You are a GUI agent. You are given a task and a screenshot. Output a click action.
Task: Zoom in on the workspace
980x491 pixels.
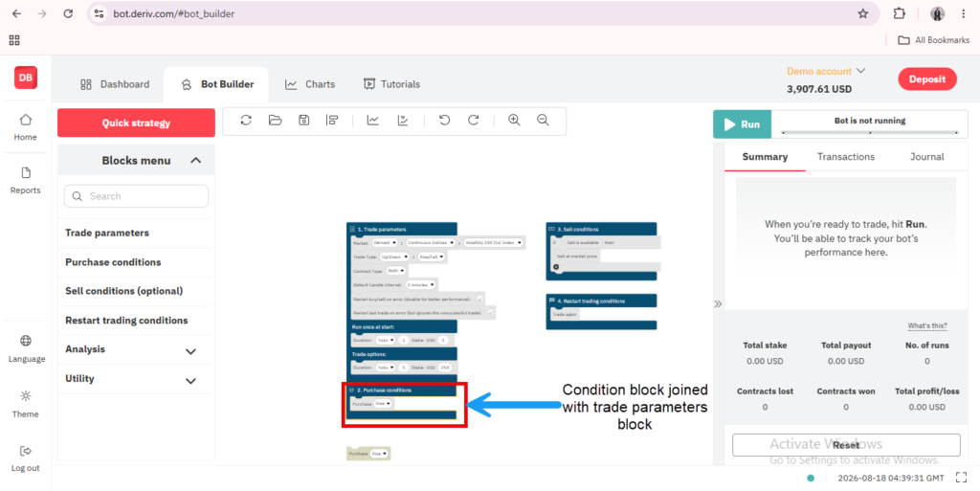514,121
